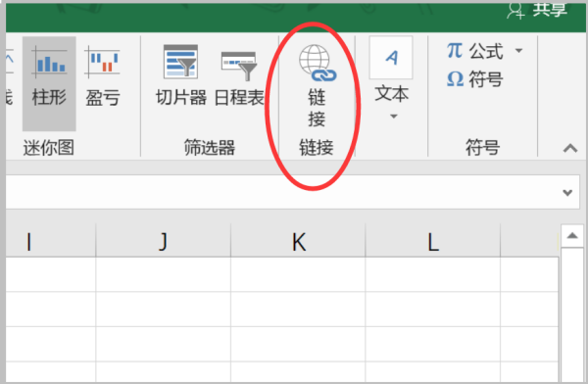Insert a Symbol (符号)
The image size is (588, 384).
click(474, 79)
